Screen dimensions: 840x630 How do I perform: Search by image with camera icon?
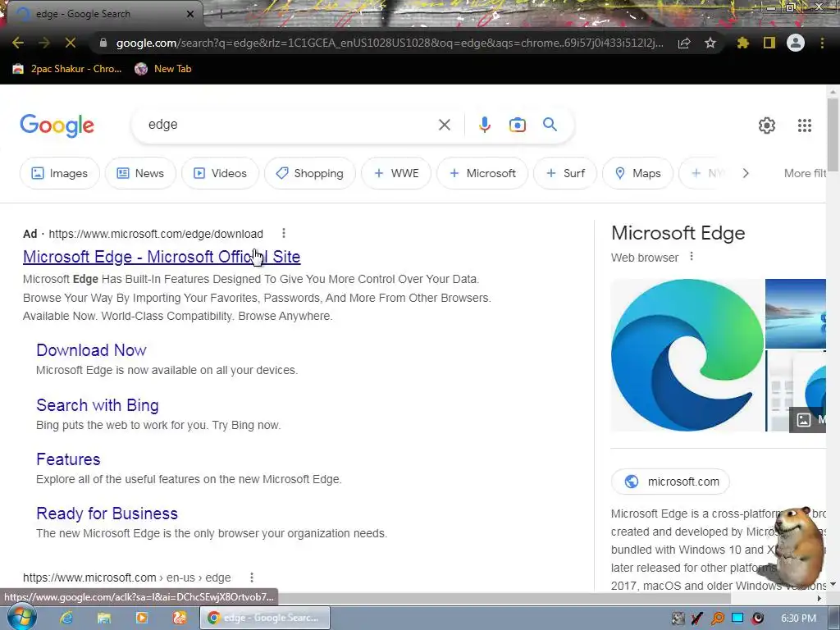click(518, 125)
